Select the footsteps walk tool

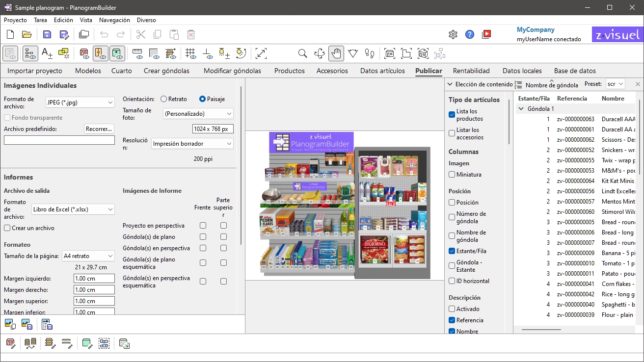click(x=370, y=53)
